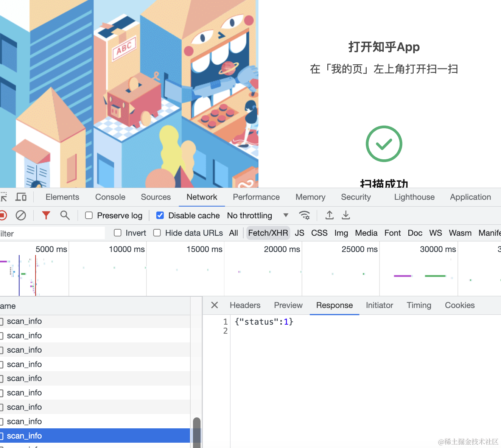Enable Preserve log checkbox
The height and width of the screenshot is (448, 501).
pyautogui.click(x=89, y=216)
